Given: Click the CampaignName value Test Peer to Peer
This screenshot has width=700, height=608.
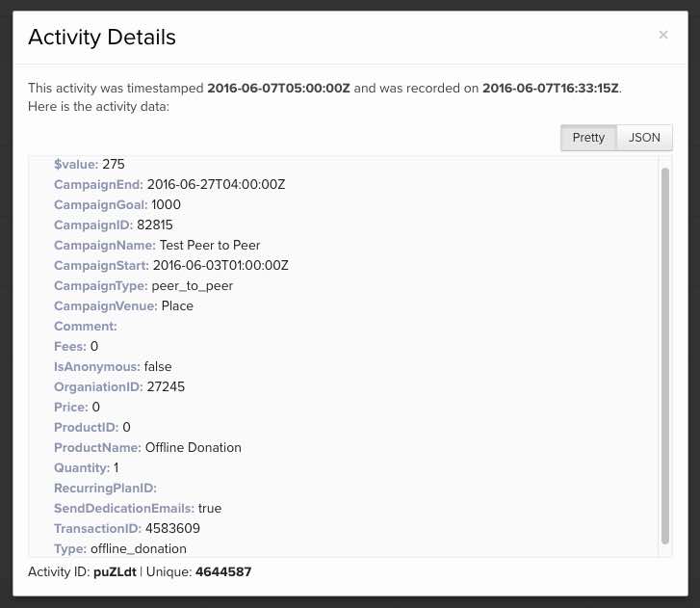Looking at the screenshot, I should [x=210, y=245].
